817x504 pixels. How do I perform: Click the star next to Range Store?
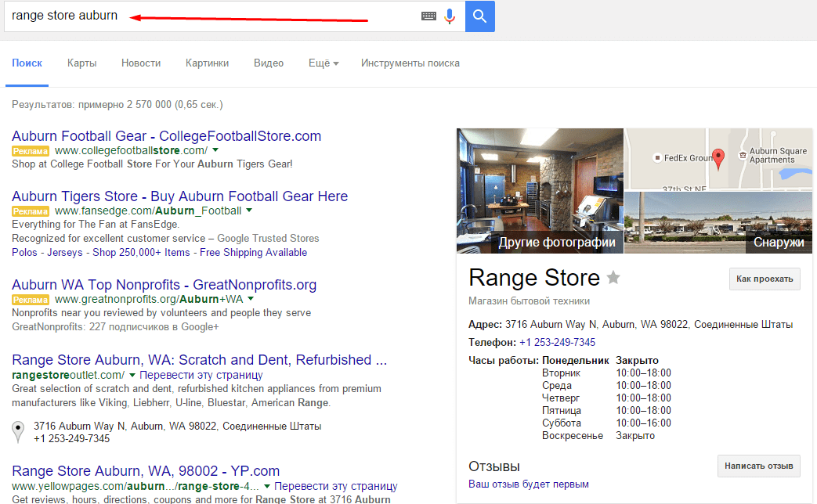point(613,278)
